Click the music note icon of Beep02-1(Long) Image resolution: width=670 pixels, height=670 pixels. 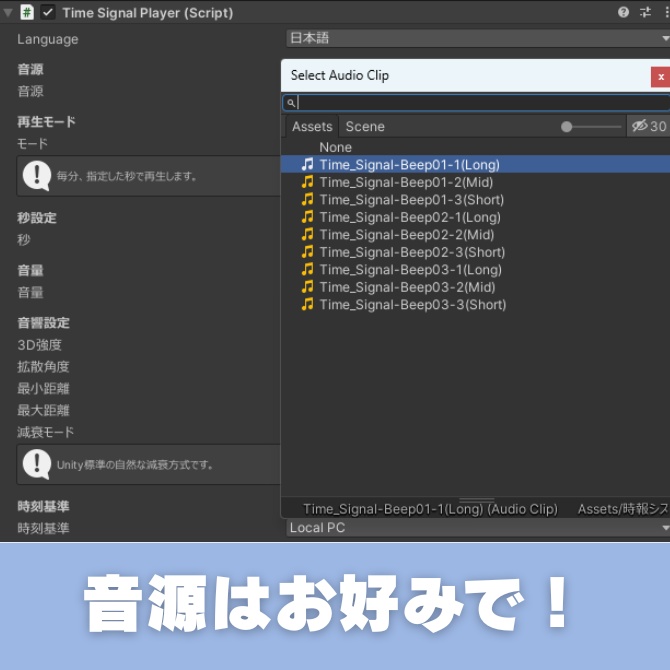pos(307,217)
